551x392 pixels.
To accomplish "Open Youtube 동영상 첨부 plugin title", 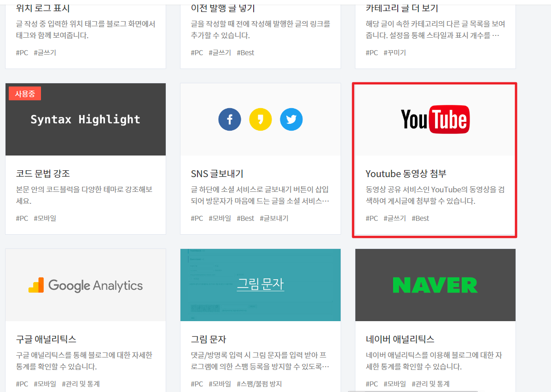I will 406,173.
